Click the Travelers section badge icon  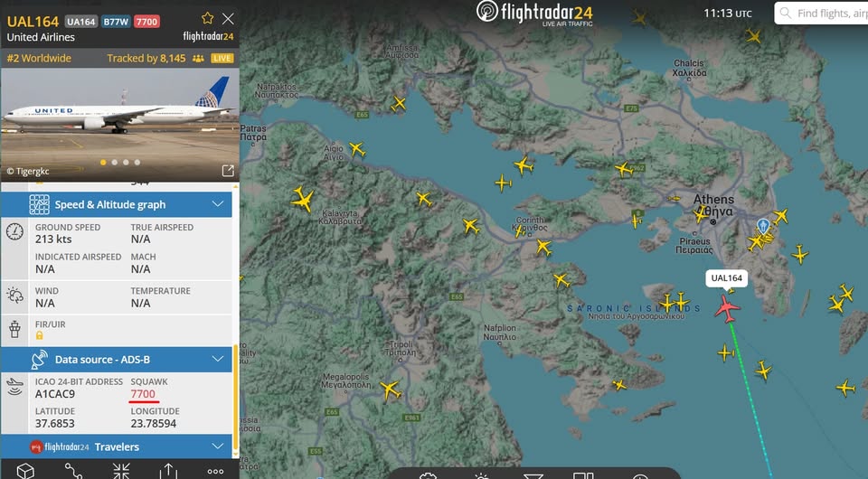click(x=36, y=446)
